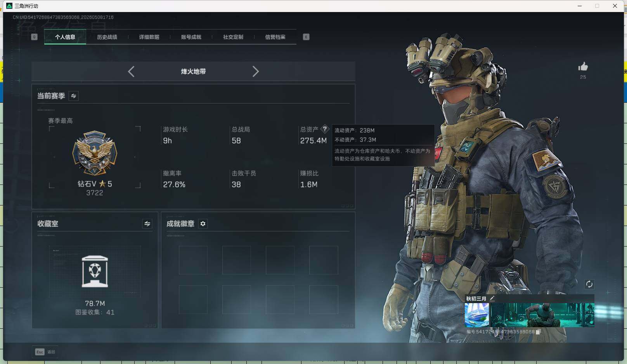Image resolution: width=627 pixels, height=364 pixels.
Task: Toggle the 收藏室 swap view icon
Action: [147, 224]
